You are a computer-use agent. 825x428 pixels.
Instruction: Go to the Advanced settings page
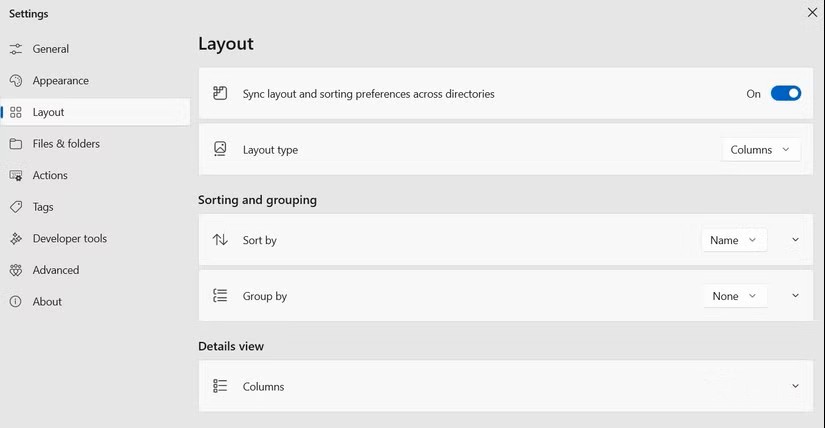click(x=55, y=270)
